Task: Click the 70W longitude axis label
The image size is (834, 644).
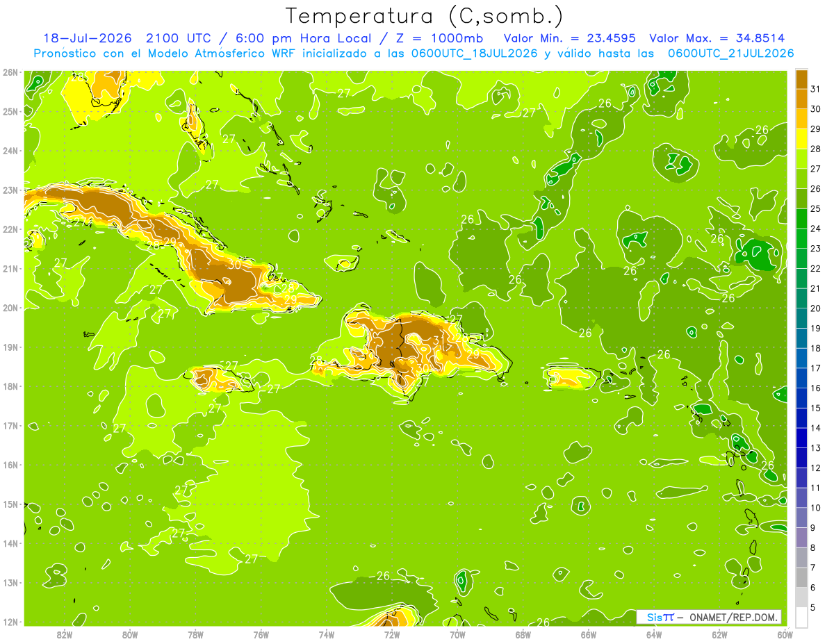Action: pos(457,635)
